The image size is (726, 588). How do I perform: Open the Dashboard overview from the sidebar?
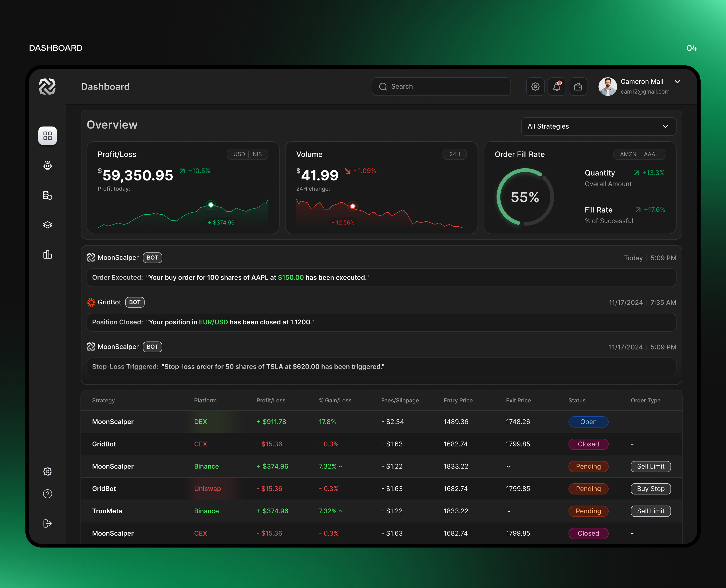[47, 136]
